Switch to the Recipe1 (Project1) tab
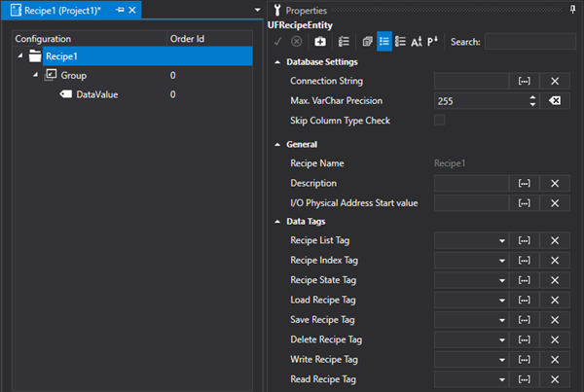This screenshot has width=584, height=392. point(62,10)
